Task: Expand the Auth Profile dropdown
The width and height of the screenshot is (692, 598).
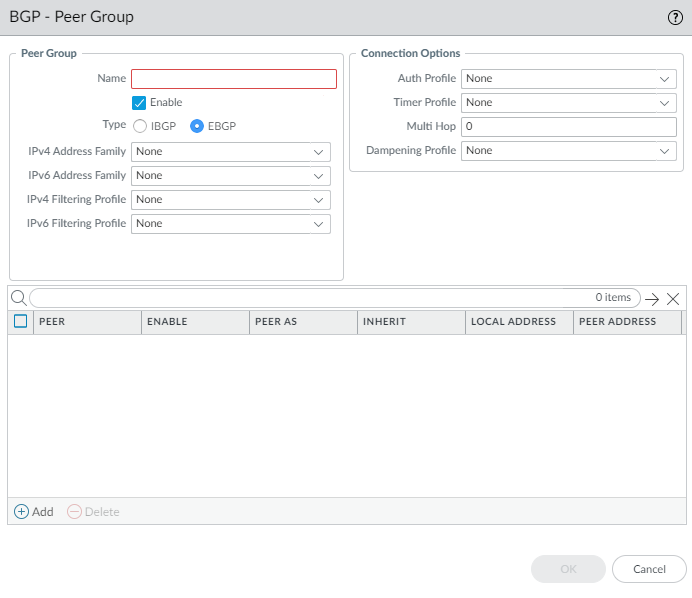Action: (x=568, y=78)
